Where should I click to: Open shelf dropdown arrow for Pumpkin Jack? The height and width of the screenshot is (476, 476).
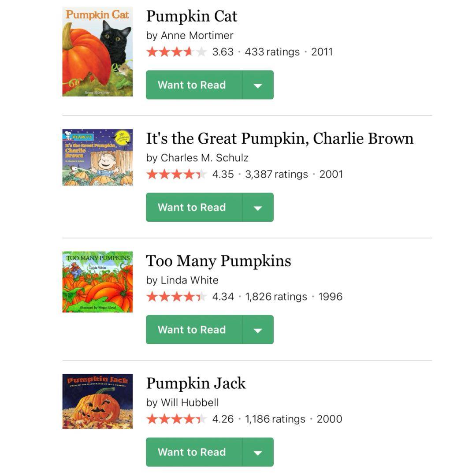click(x=258, y=452)
